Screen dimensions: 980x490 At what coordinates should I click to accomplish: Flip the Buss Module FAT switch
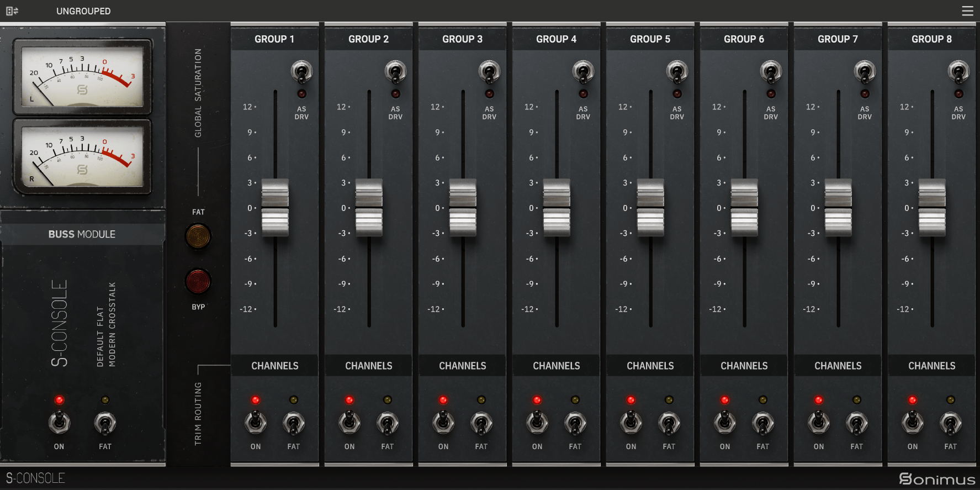pos(105,423)
